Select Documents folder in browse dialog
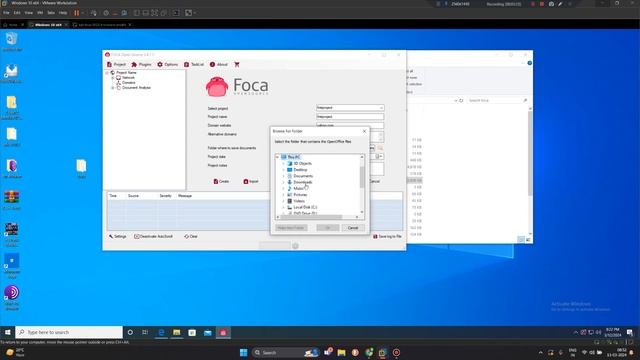Viewport: 640px width, 360px height. point(303,176)
